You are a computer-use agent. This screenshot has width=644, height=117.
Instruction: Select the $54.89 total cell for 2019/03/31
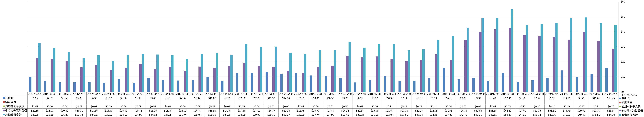[x=508, y=114]
